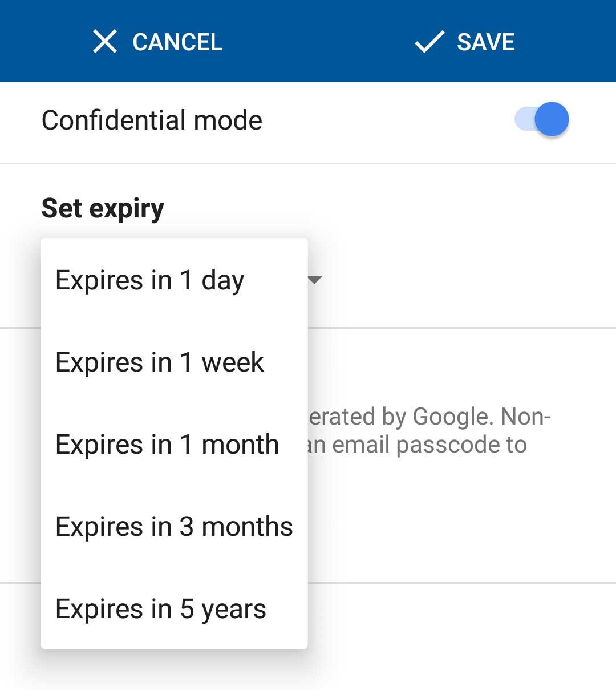
Task: Select Expires in 1 day
Action: click(x=150, y=280)
